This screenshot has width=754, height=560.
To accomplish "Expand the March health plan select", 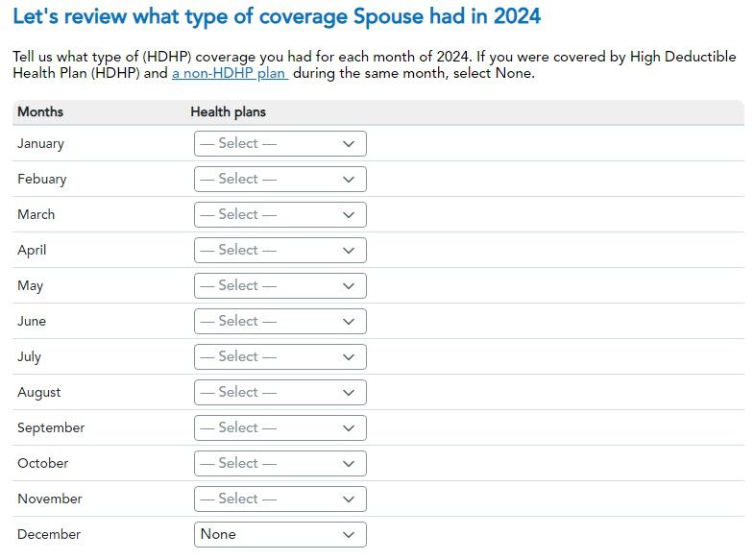I will point(280,214).
